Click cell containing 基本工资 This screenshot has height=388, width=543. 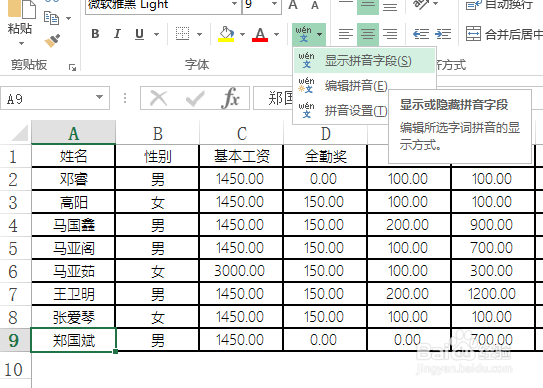241,156
